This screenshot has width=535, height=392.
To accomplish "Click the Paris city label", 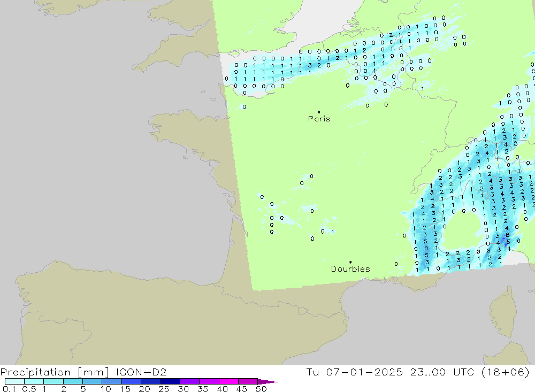I will tap(319, 119).
